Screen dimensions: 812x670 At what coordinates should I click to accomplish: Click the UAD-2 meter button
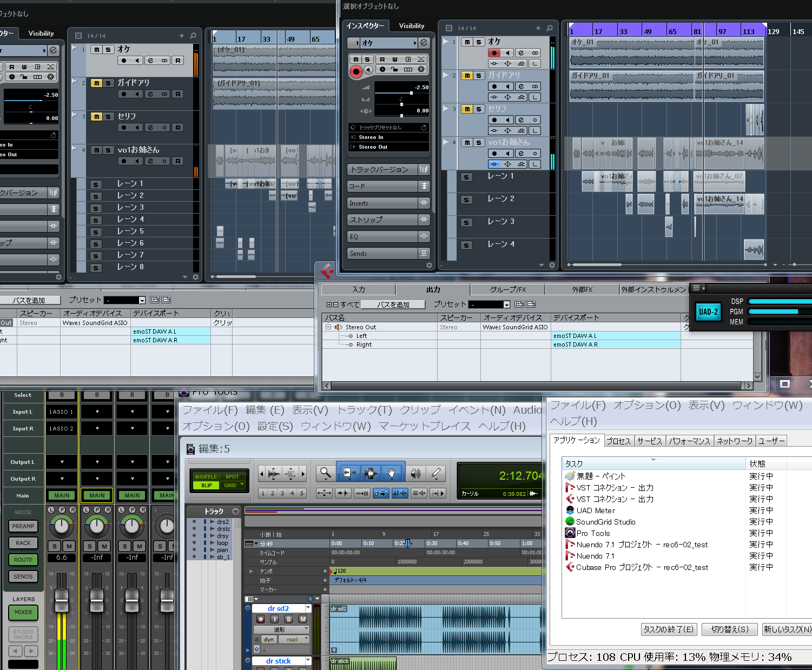[708, 312]
